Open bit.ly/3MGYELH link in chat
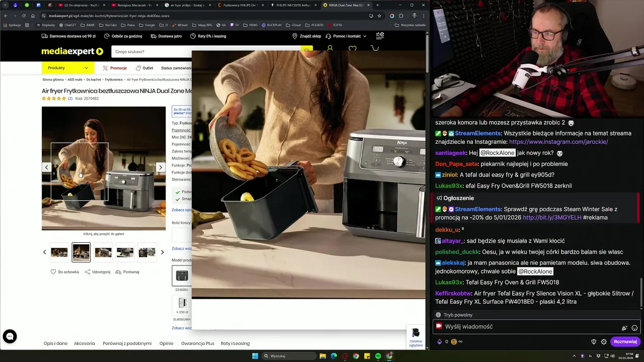The width and height of the screenshot is (644, 362). (x=552, y=218)
